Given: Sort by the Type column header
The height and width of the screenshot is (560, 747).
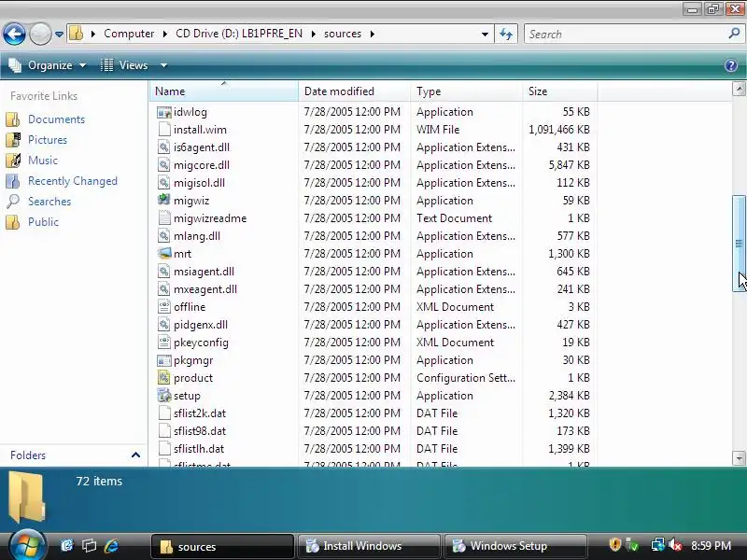Looking at the screenshot, I should tap(466, 91).
